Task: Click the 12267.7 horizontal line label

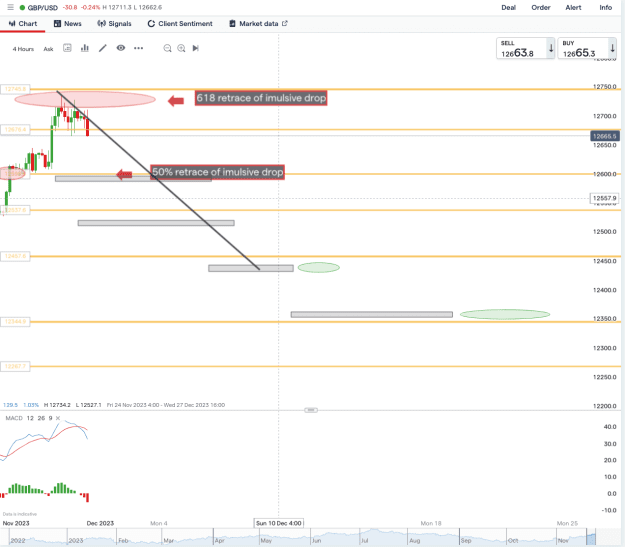Action: [x=15, y=366]
